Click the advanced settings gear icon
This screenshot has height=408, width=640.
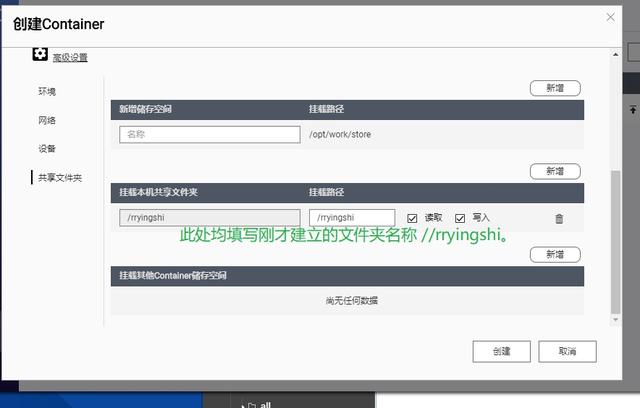point(40,55)
